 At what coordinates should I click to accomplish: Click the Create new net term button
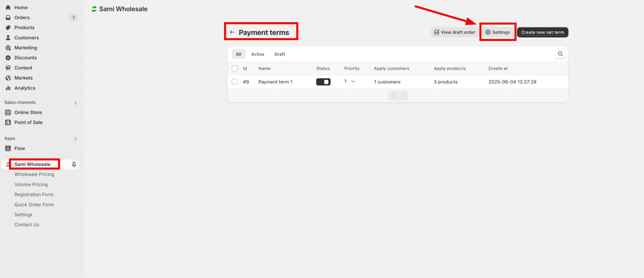tap(542, 32)
